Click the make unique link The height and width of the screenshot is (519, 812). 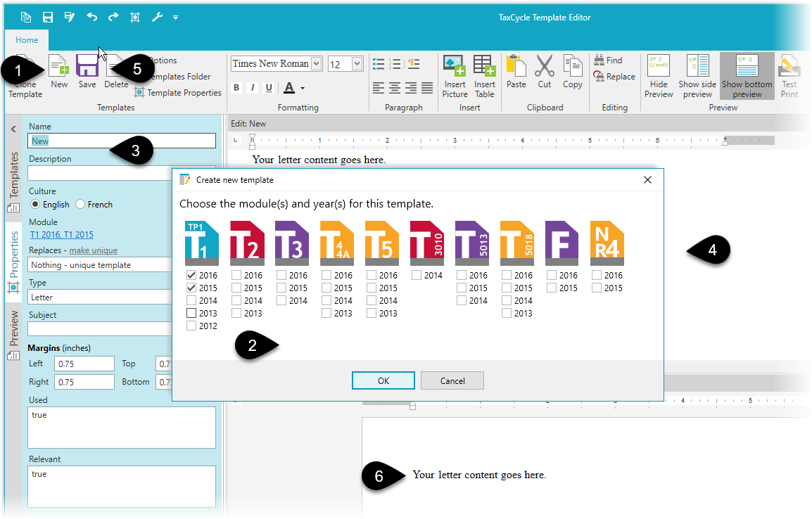tap(93, 250)
